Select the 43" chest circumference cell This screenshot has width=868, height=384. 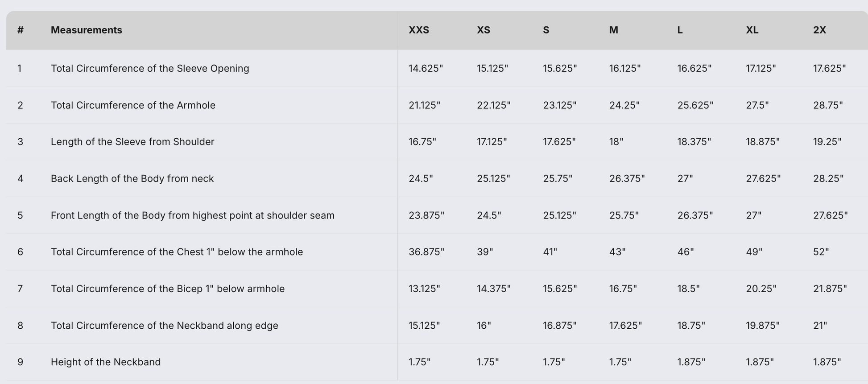[x=617, y=252]
